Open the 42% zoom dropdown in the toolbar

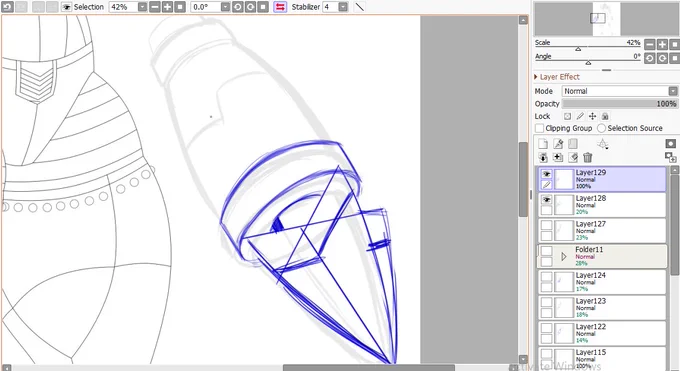pos(142,7)
